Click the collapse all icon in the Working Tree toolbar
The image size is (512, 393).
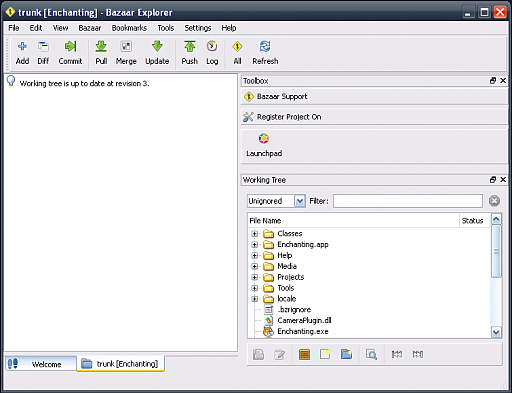pos(397,354)
